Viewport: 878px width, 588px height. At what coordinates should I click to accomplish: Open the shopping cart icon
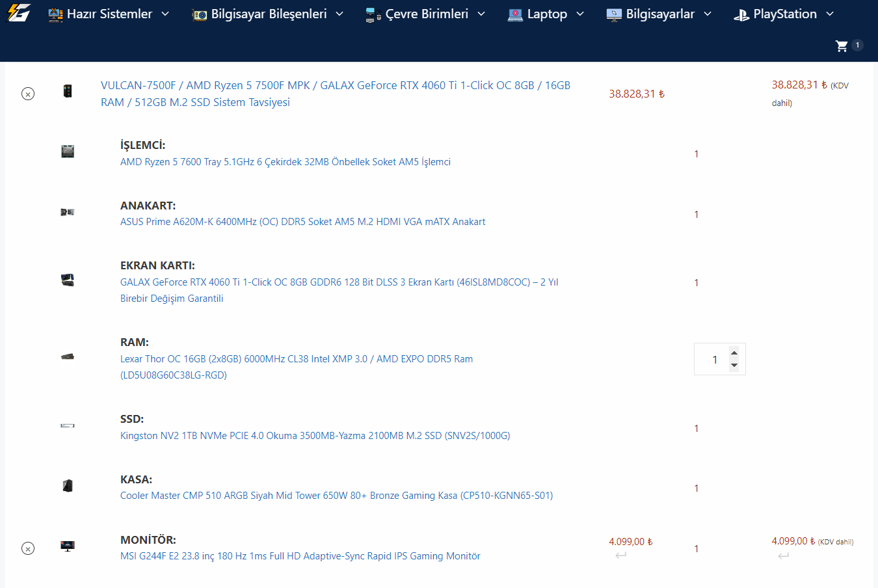tap(842, 46)
